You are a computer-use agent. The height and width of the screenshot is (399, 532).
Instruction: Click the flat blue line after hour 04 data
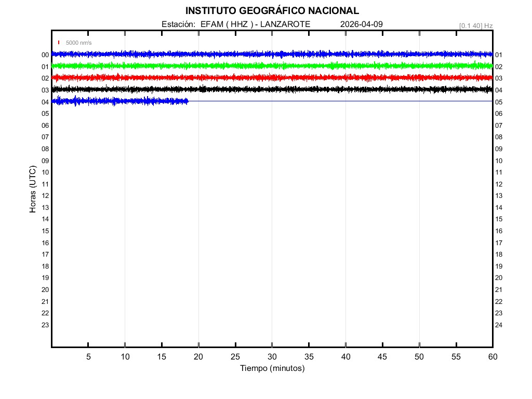coord(338,101)
